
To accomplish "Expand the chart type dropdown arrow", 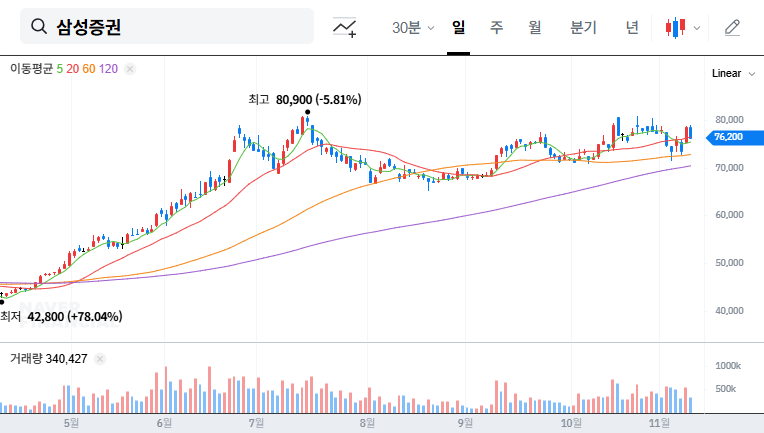I will [697, 28].
